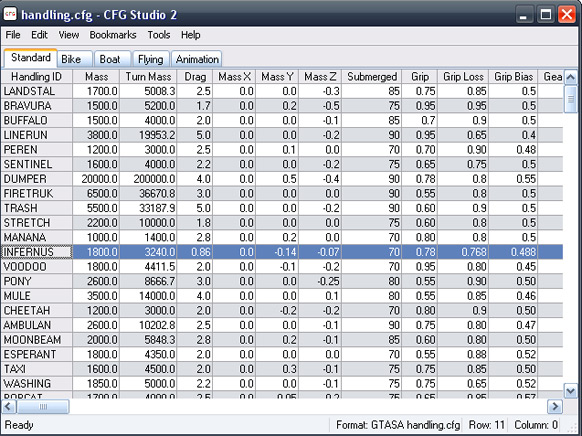Select the LANDSTAL row header
Screen dimensions: 582x436
pos(36,91)
